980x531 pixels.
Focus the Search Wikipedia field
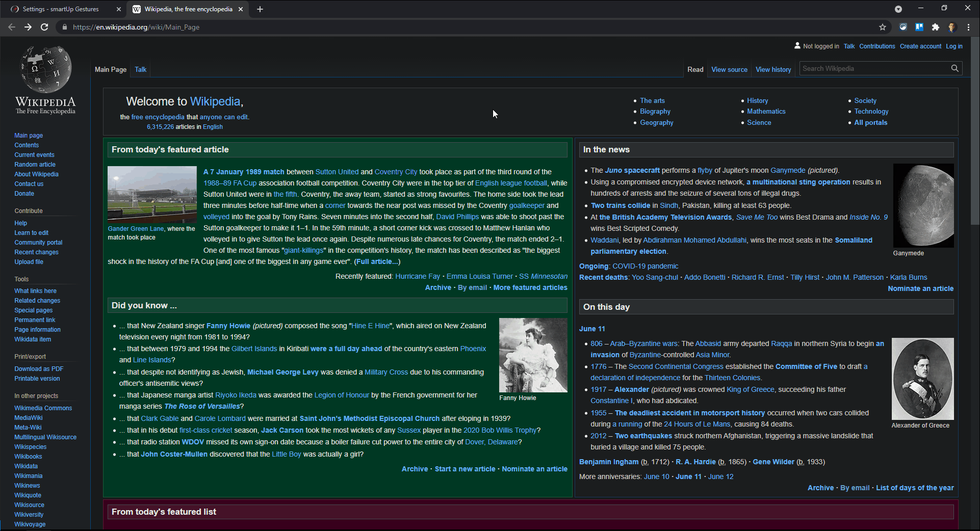[x=874, y=68]
